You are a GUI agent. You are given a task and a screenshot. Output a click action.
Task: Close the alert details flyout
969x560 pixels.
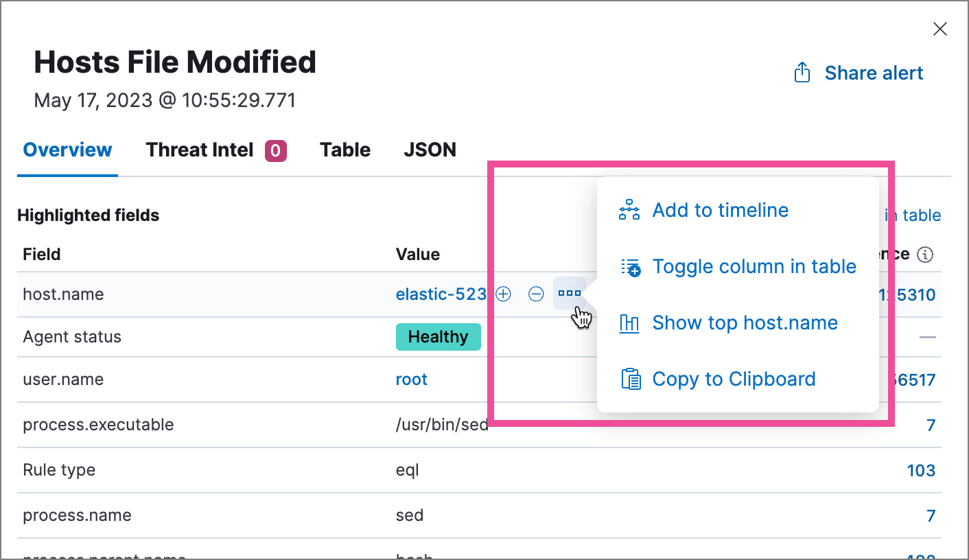point(939,29)
